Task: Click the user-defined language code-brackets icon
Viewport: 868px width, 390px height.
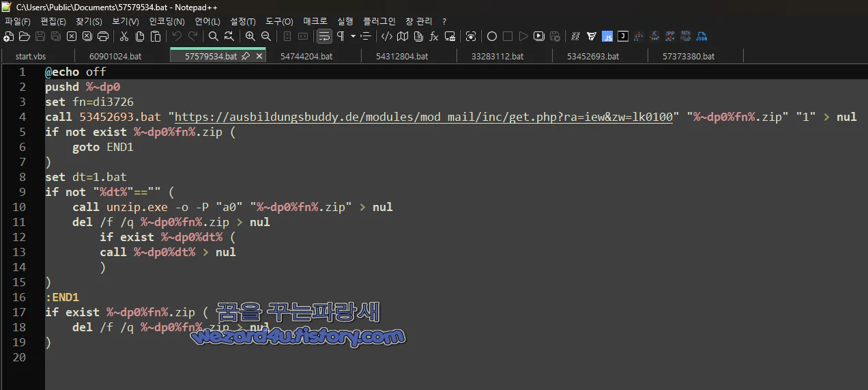Action: point(387,36)
